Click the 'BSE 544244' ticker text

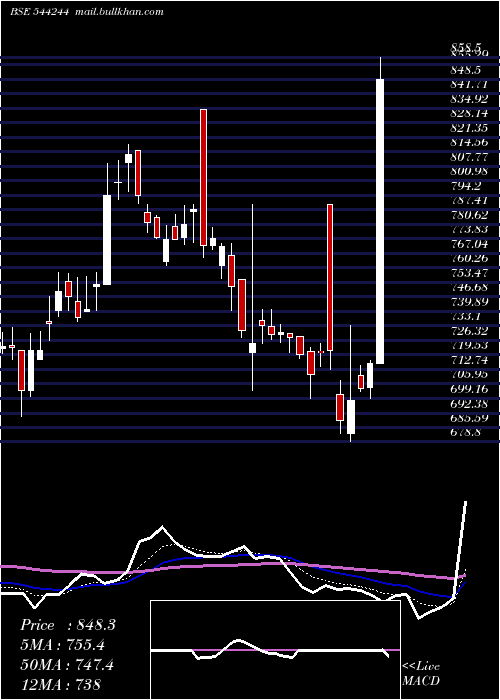click(x=39, y=12)
